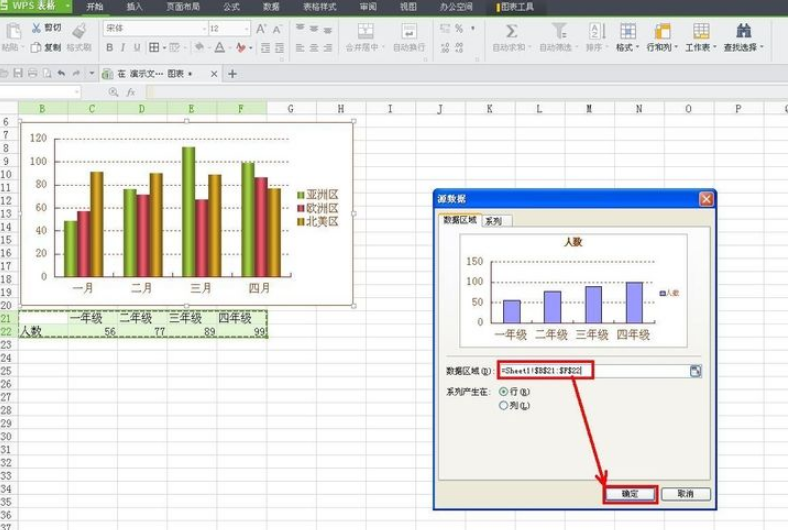This screenshot has width=788, height=530.
Task: Click the borders grid icon
Action: (x=154, y=48)
